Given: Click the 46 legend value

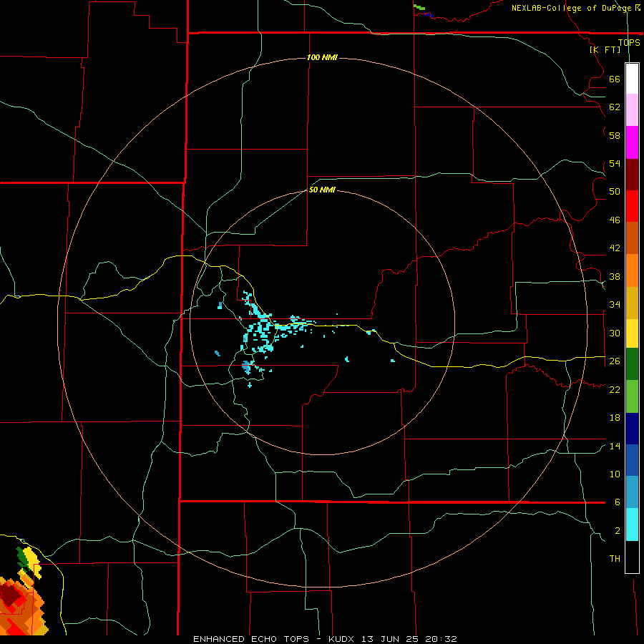Looking at the screenshot, I should coord(615,220).
